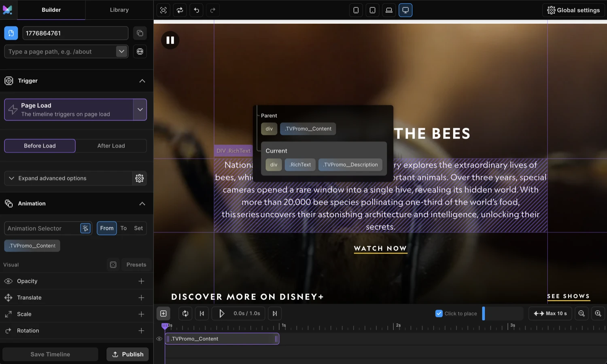The height and width of the screenshot is (364, 607).
Task: Expand advanced options section
Action: point(52,178)
